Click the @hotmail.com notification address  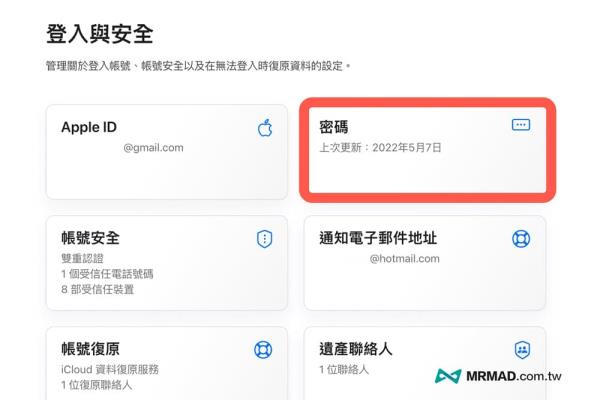click(x=404, y=259)
